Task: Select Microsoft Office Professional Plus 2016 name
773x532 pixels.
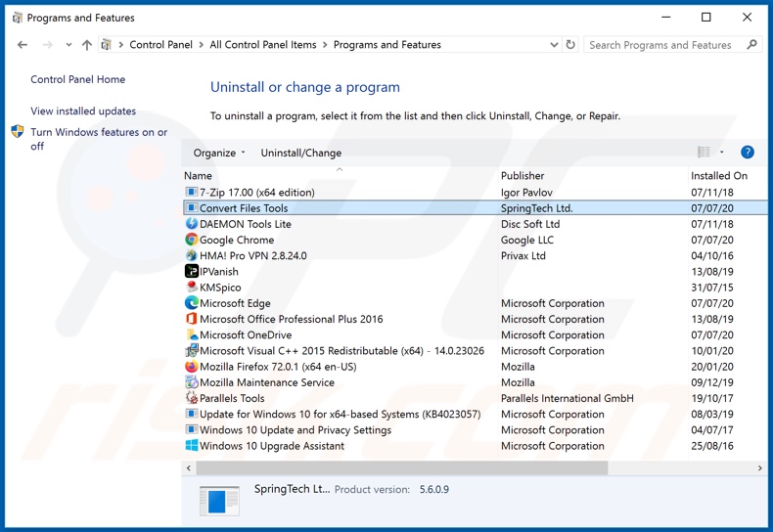Action: coord(291,319)
